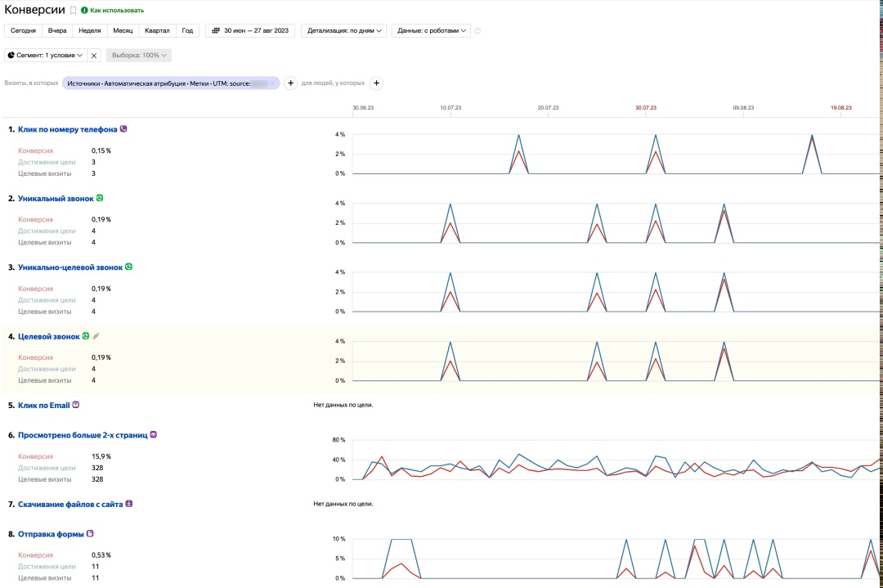The image size is (883, 588).
Task: Open the Отправка формы goal link
Action: (51, 534)
